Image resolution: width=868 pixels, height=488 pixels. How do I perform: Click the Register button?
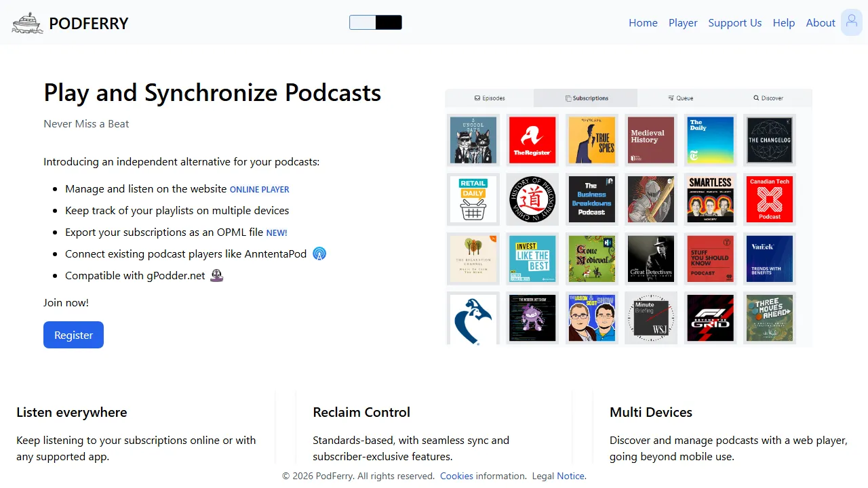point(73,335)
